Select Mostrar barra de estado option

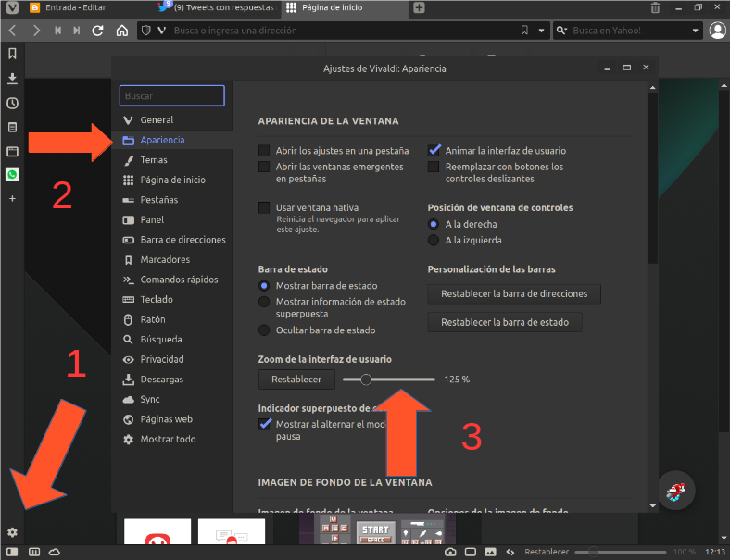point(264,286)
